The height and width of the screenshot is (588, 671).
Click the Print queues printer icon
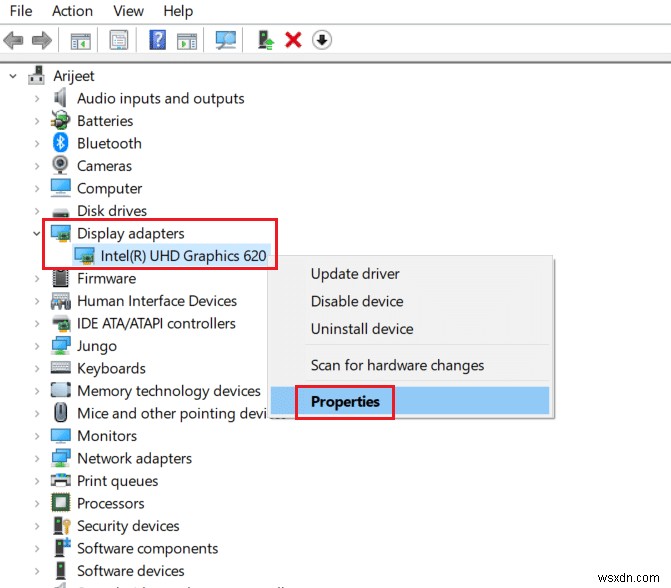60,481
